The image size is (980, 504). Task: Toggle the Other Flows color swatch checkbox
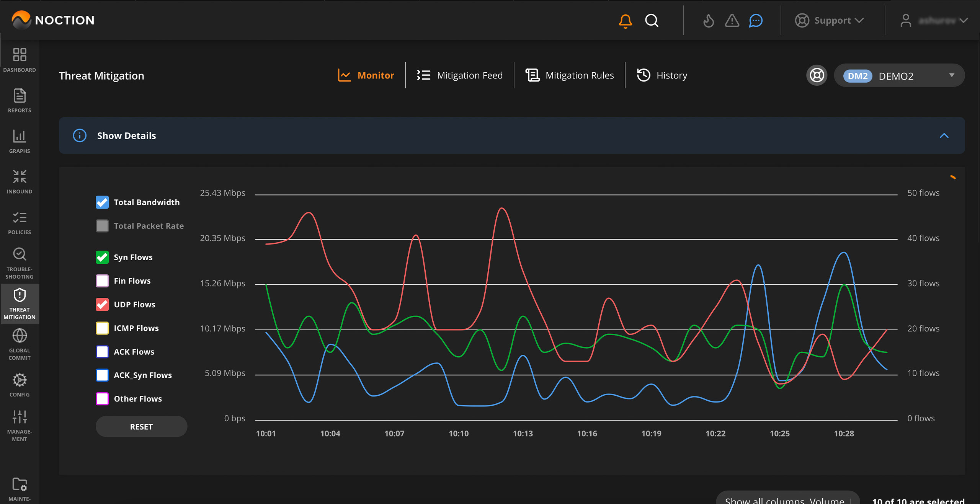click(102, 398)
